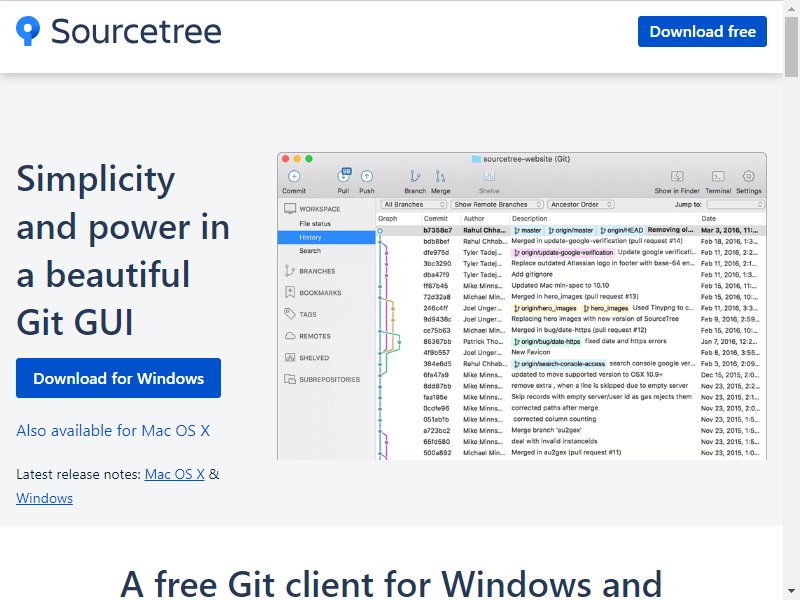Click the Sourcetree logo in the page header

coord(119,32)
